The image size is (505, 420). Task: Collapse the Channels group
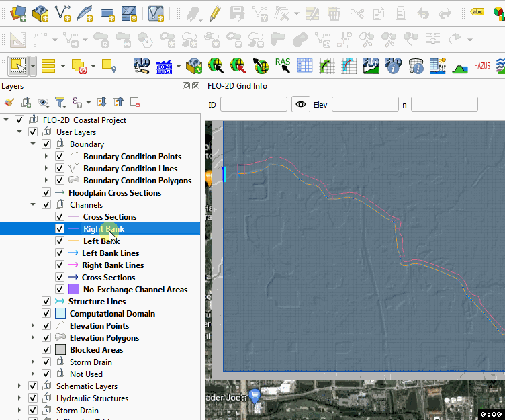[33, 205]
